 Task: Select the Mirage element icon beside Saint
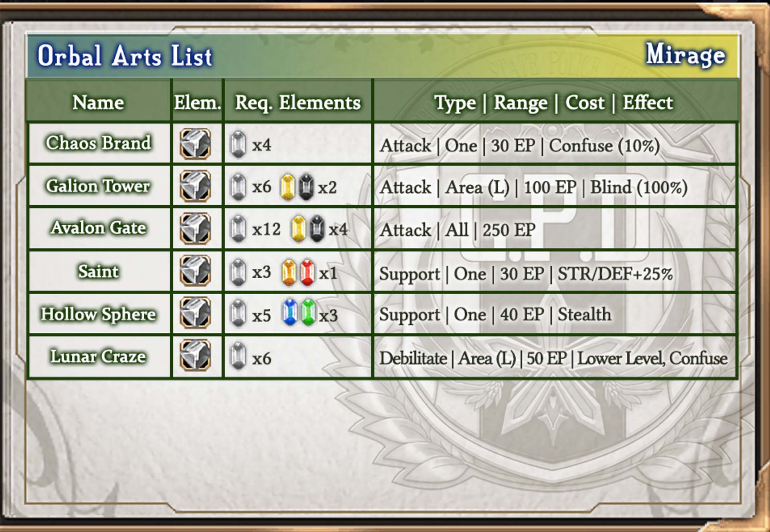(x=195, y=271)
